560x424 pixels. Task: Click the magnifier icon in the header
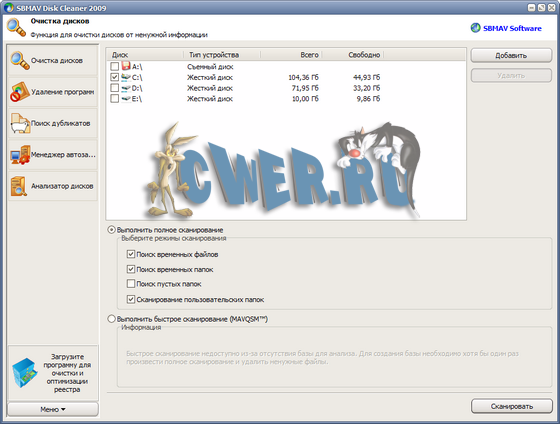16,28
